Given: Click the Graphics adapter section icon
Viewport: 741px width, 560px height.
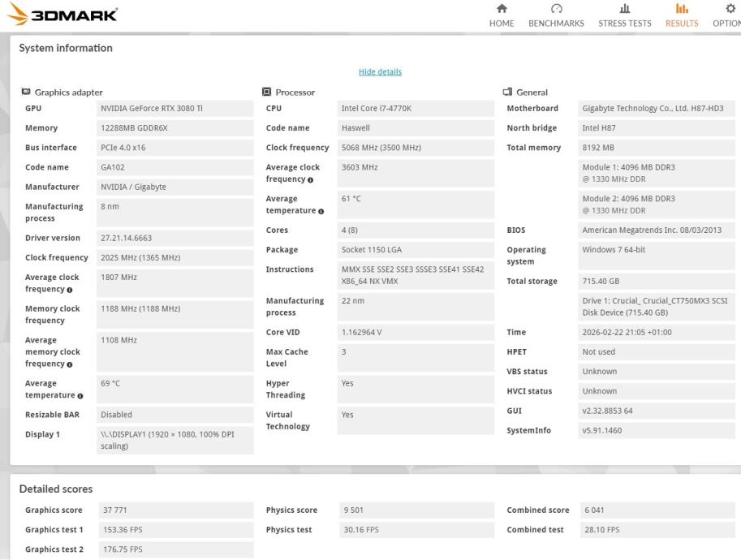Looking at the screenshot, I should (x=26, y=92).
